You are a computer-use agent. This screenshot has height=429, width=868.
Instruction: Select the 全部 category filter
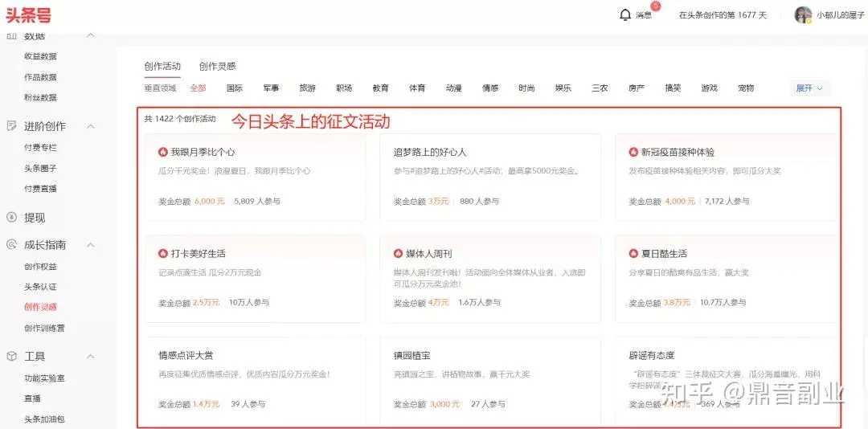[198, 88]
